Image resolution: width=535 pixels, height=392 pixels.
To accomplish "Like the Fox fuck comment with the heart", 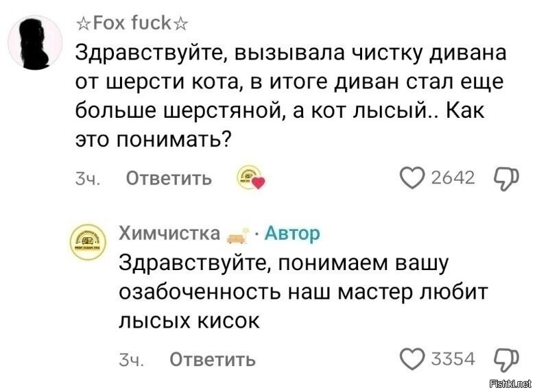I will pos(412,179).
